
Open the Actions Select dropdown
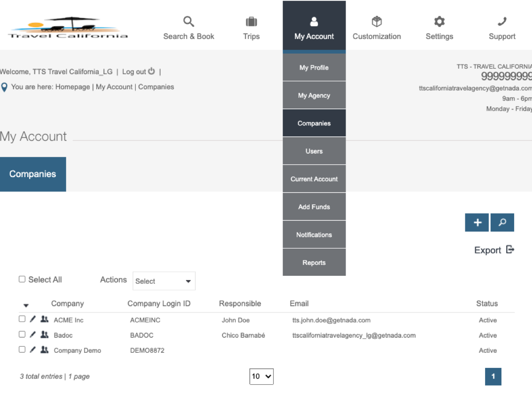coord(164,281)
